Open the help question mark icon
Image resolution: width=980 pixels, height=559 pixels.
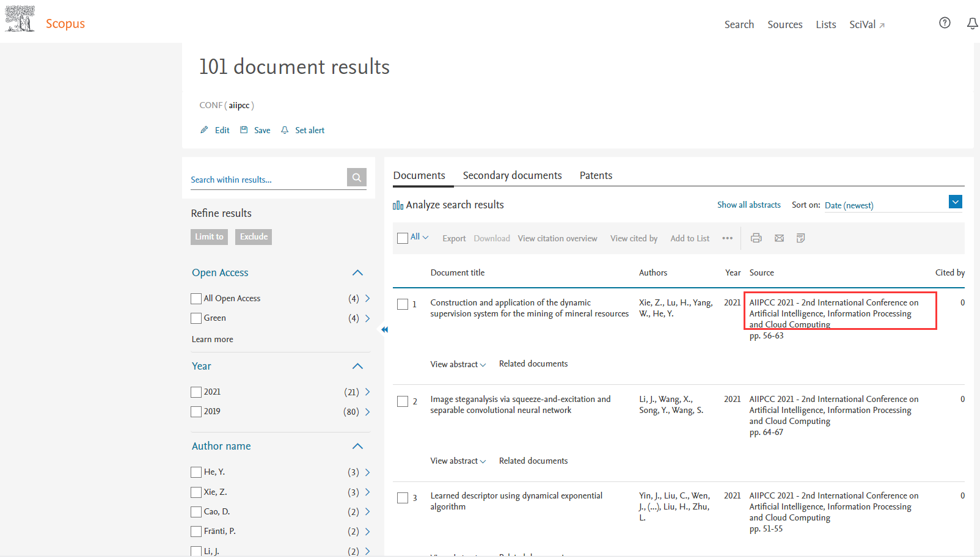click(x=945, y=23)
